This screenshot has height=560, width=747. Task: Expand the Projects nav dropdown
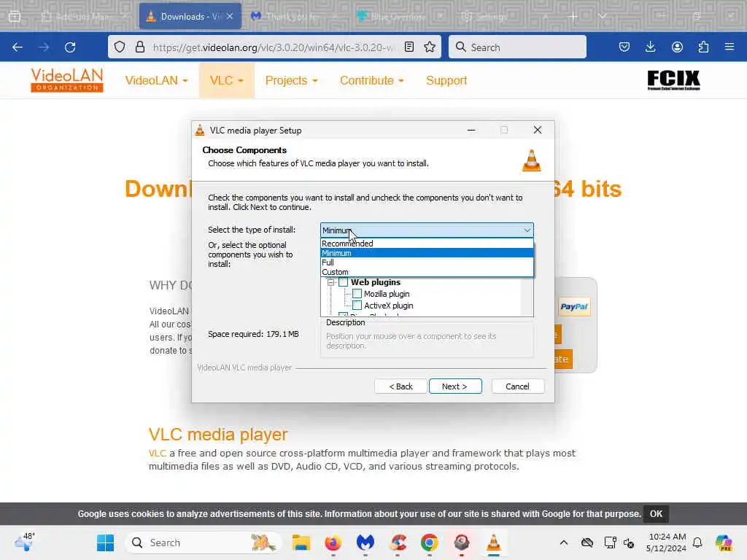[x=291, y=80]
